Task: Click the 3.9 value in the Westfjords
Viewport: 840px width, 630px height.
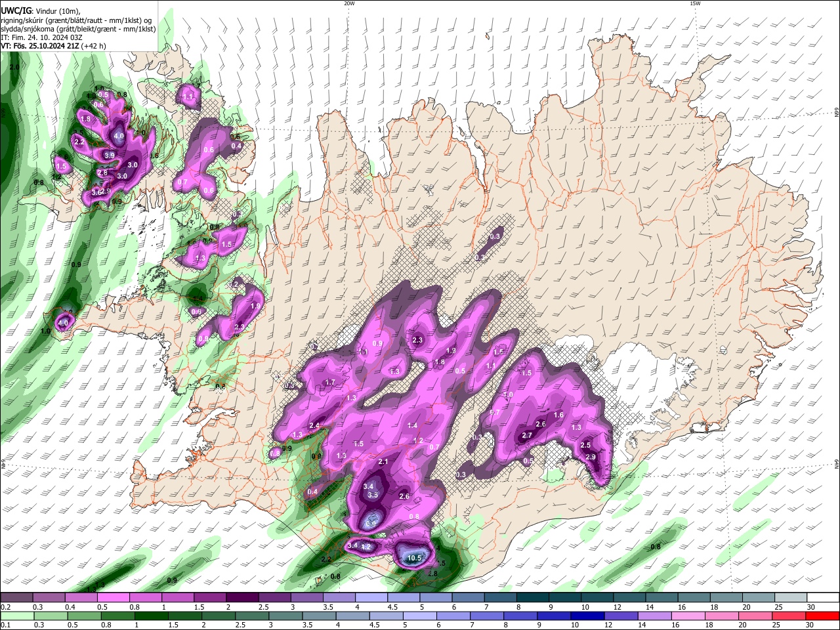Action: point(110,155)
